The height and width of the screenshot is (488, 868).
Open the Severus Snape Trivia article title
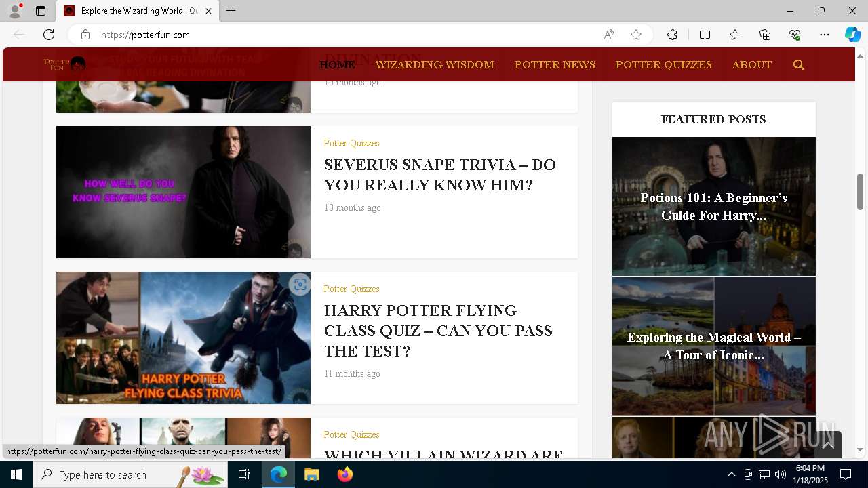439,175
